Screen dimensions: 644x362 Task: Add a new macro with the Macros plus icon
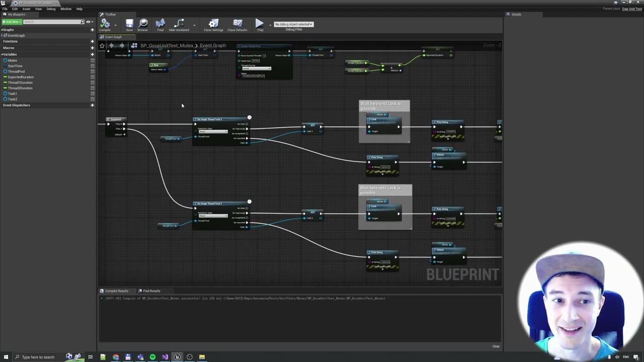coord(92,48)
